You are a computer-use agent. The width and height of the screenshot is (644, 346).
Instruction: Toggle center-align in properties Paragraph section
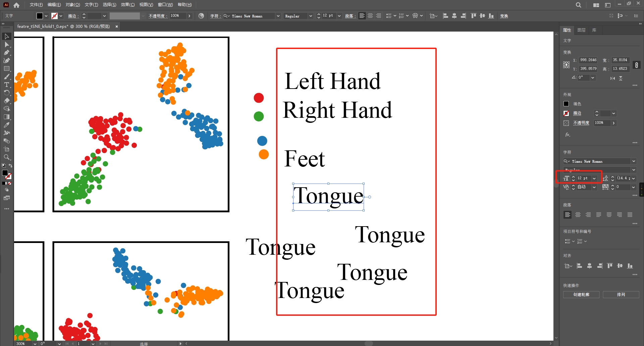coord(578,215)
